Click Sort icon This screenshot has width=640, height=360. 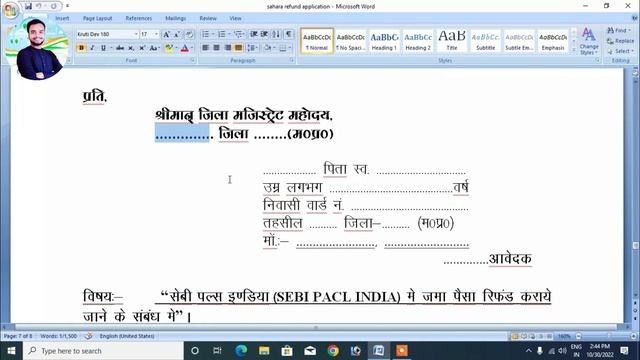point(276,34)
